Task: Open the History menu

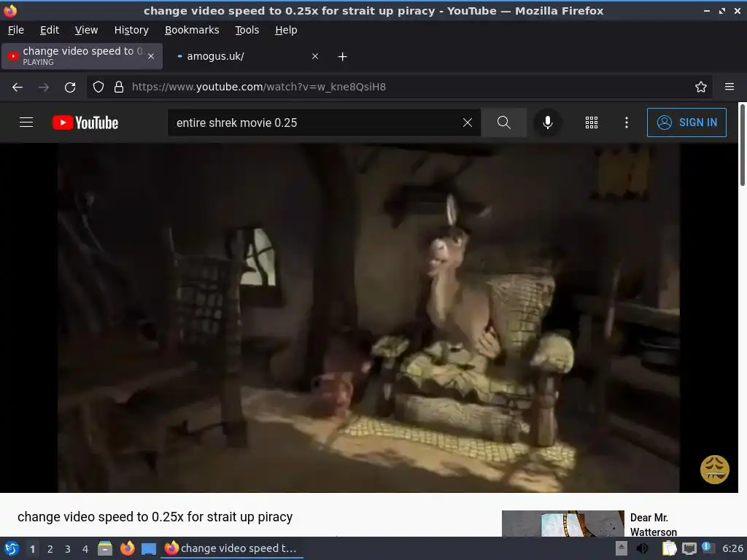Action: click(x=131, y=30)
